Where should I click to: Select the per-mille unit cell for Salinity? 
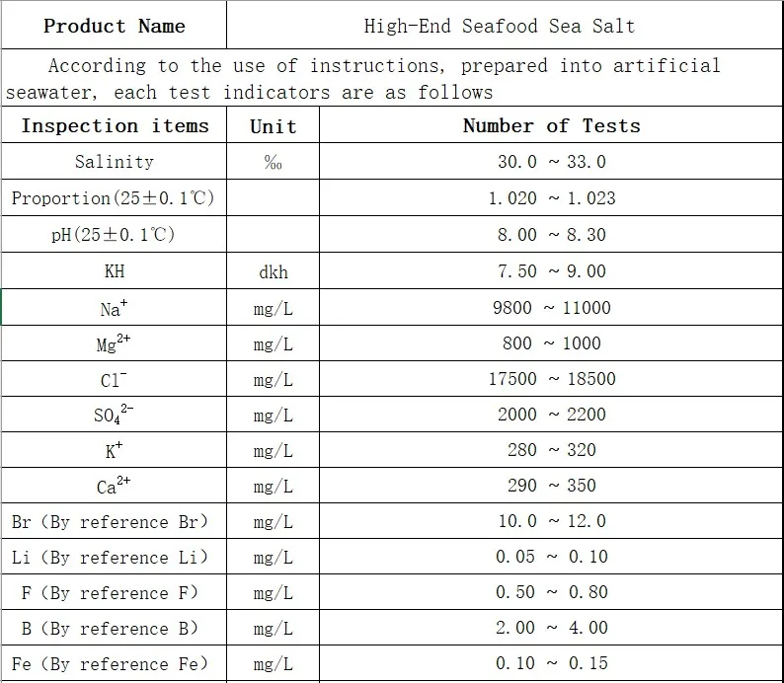coord(273,163)
